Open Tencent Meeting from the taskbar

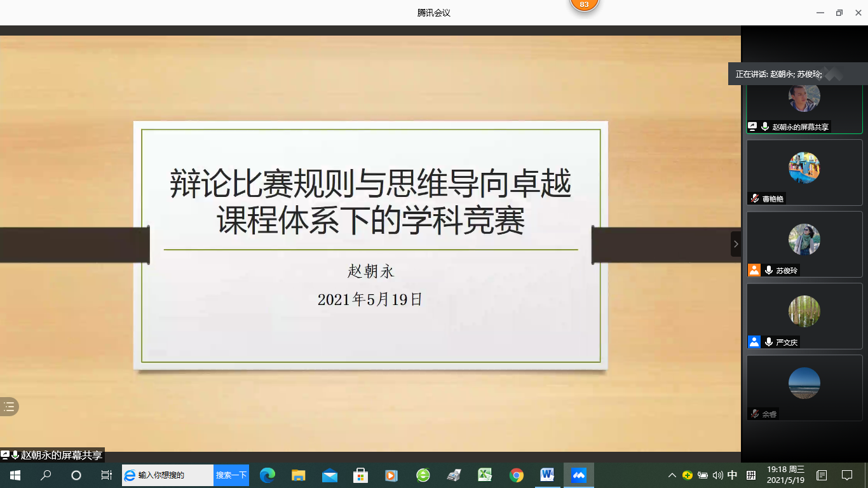[x=578, y=475]
